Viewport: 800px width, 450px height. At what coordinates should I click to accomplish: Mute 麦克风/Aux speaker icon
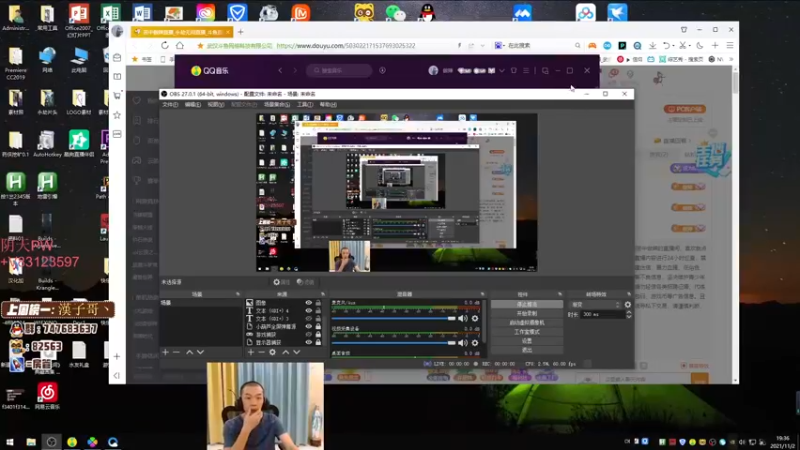[463, 318]
